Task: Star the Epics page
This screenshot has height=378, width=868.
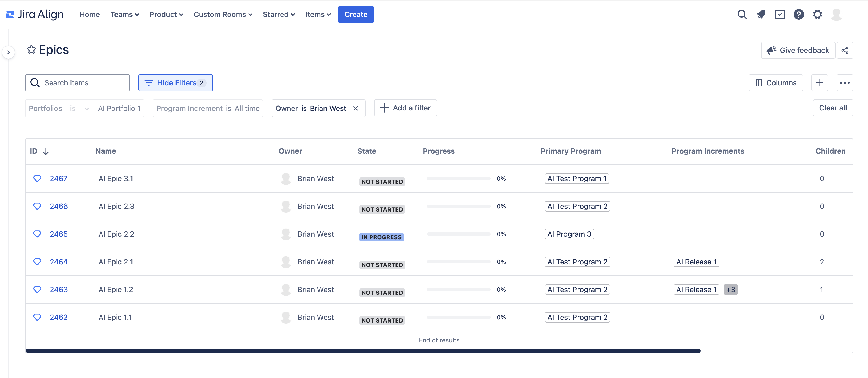Action: [31, 49]
